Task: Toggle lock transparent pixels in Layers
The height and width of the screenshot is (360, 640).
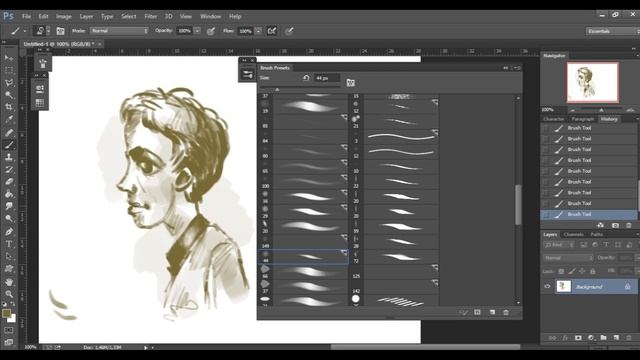Action: pos(561,271)
